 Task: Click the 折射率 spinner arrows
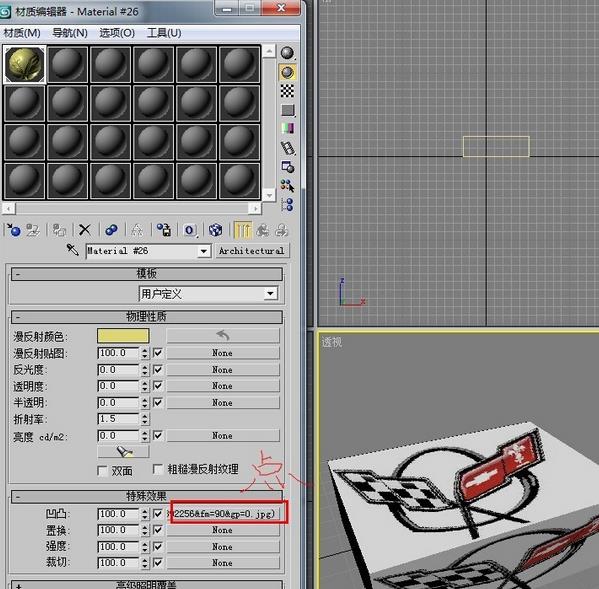click(x=144, y=419)
